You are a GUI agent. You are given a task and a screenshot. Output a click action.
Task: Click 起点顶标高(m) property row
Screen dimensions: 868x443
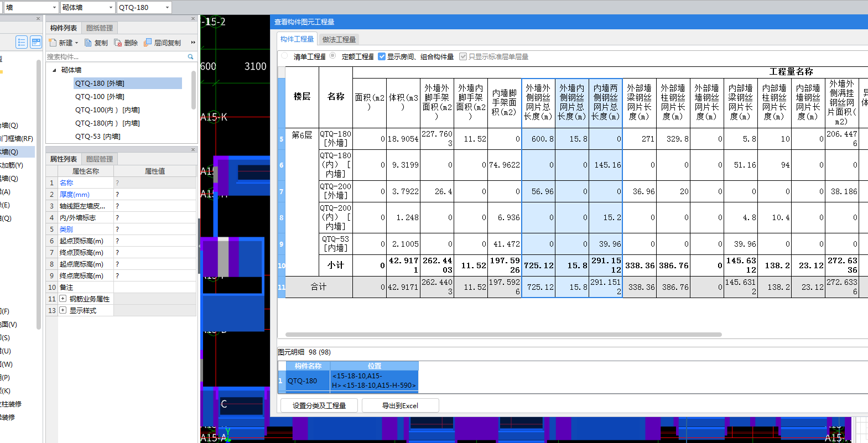coord(121,241)
